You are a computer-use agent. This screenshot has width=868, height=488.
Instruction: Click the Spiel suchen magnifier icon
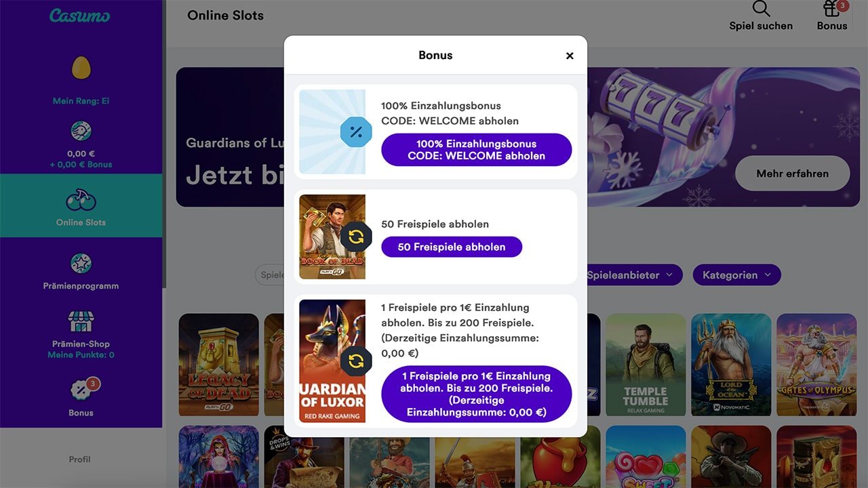click(x=762, y=9)
